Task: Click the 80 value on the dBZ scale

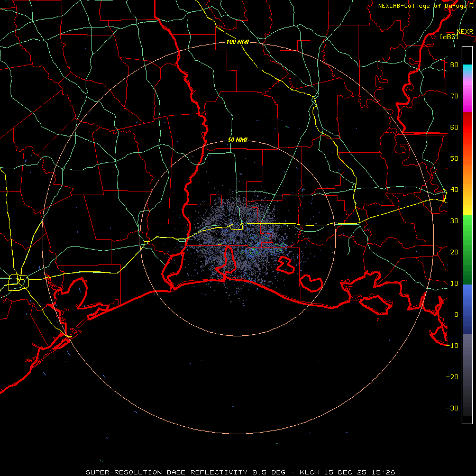Action: [x=454, y=65]
